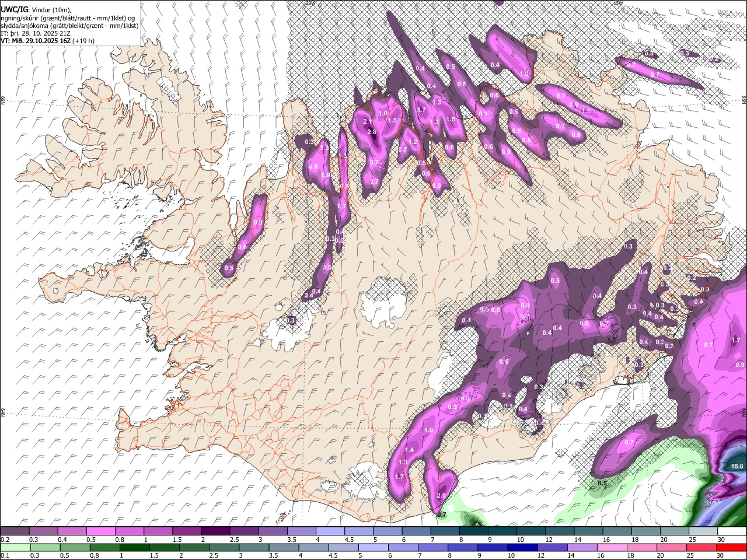The image size is (747, 560).
Task: Click the 'slydda/snjókoma' legend description line
Action: [x=69, y=26]
